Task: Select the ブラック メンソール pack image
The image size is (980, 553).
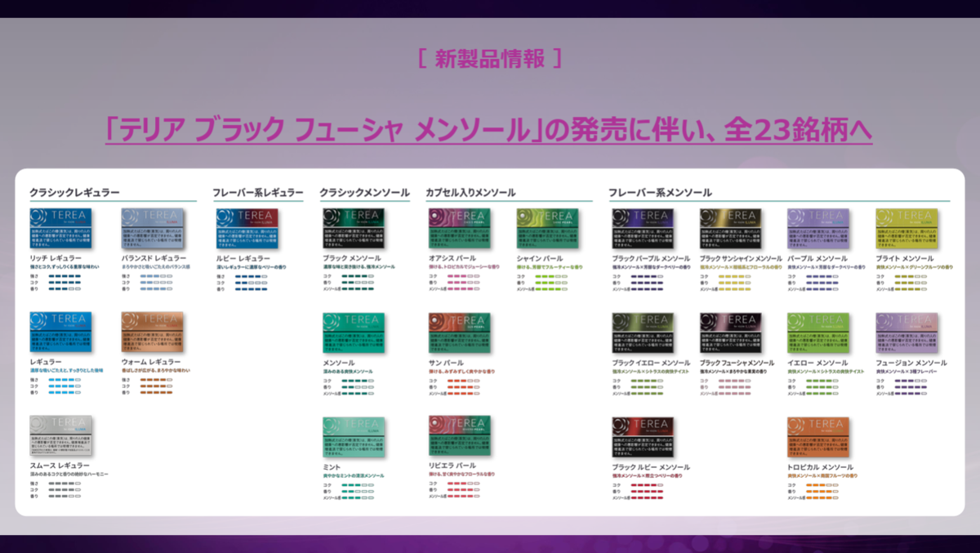Action: [354, 228]
